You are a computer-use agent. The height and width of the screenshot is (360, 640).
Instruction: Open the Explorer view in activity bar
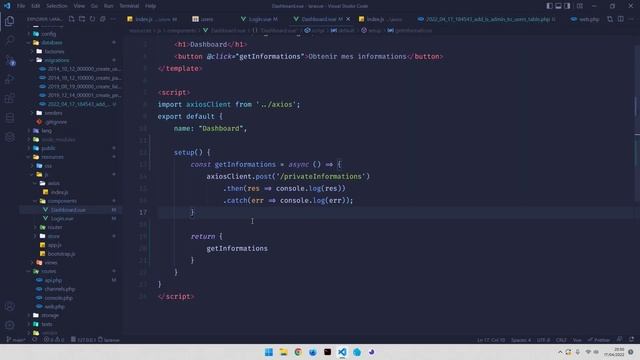point(9,20)
